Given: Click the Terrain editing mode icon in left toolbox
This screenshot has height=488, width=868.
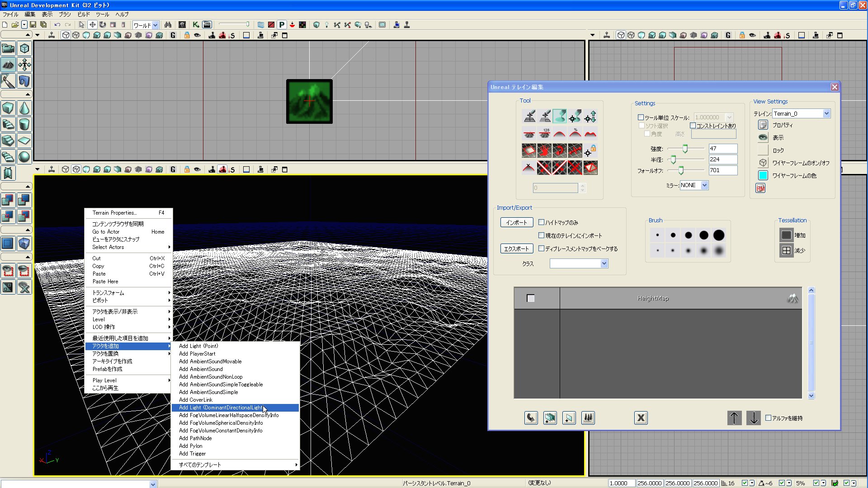Looking at the screenshot, I should [x=8, y=65].
